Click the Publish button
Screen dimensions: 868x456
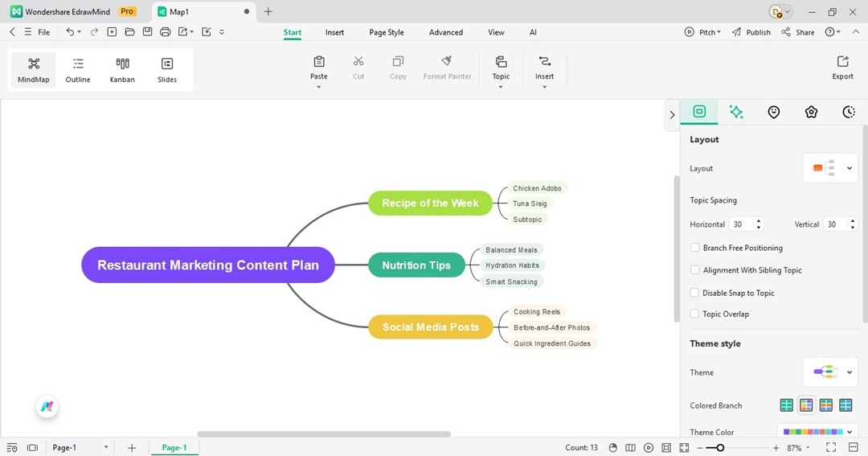[751, 32]
